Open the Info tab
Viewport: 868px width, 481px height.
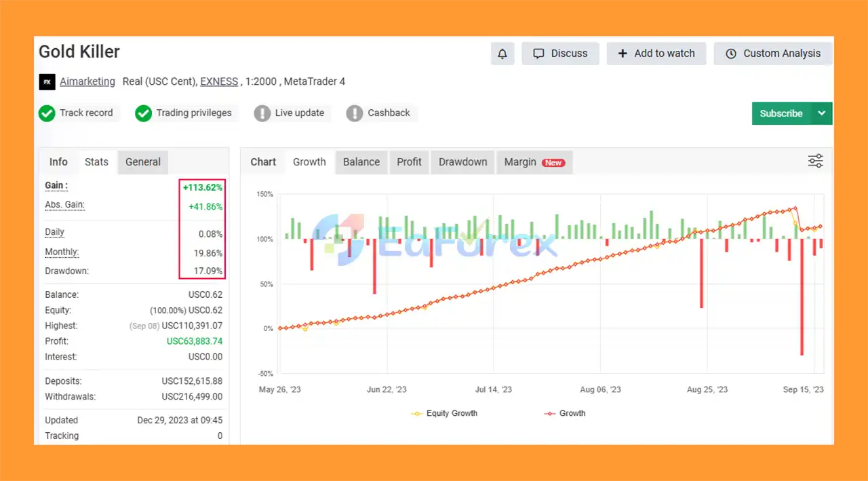pos(58,162)
